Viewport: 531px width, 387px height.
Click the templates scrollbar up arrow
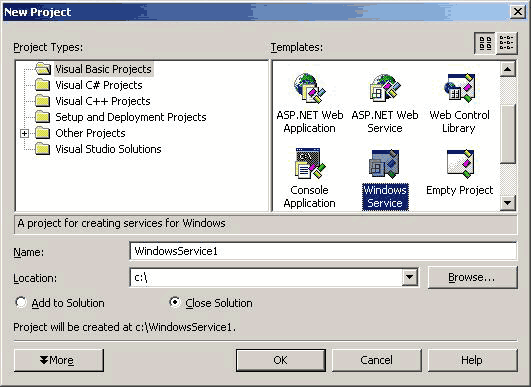tap(507, 69)
